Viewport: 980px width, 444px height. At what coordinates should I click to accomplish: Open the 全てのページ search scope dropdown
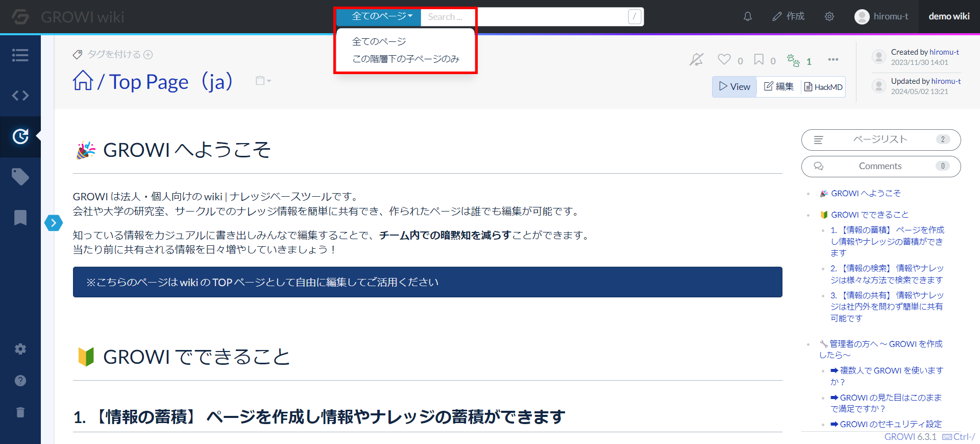click(x=379, y=16)
